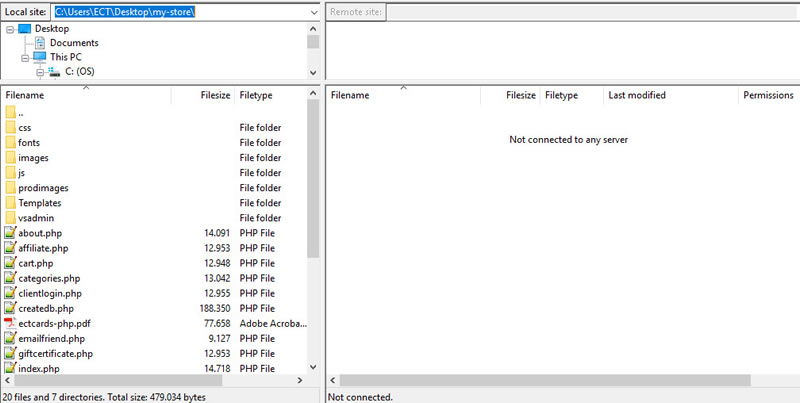The height and width of the screenshot is (403, 800).
Task: Click the Desktop icon in local tree
Action: click(24, 29)
